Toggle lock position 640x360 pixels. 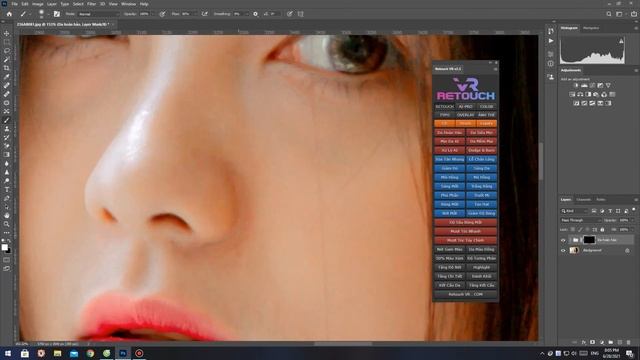(587, 230)
